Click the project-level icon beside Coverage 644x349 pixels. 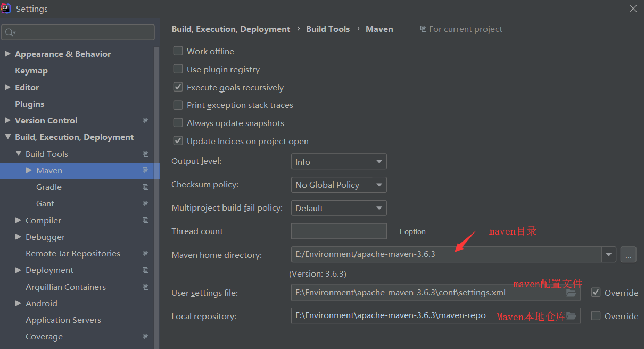145,337
